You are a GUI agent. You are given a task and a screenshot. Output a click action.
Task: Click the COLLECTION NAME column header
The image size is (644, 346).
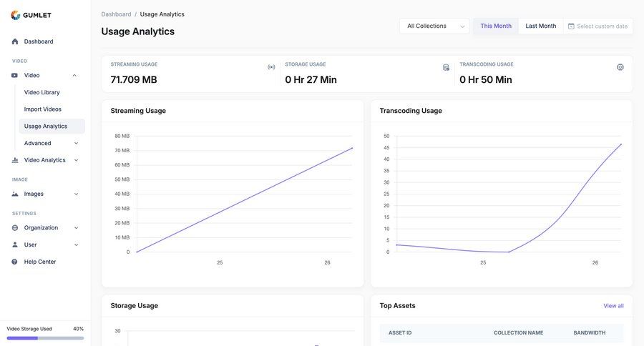click(518, 333)
